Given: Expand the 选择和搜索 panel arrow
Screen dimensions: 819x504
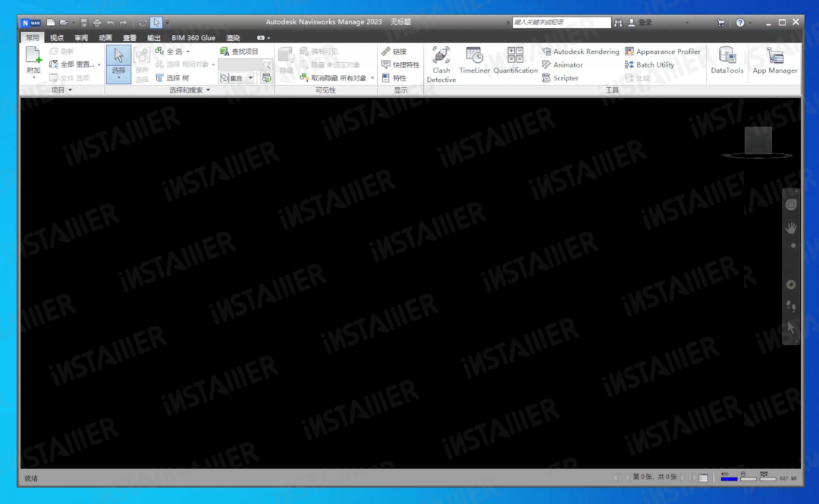Looking at the screenshot, I should [208, 90].
